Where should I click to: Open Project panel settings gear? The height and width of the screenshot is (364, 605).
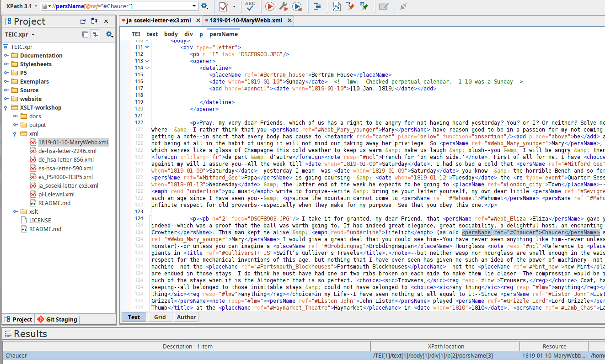tap(109, 34)
